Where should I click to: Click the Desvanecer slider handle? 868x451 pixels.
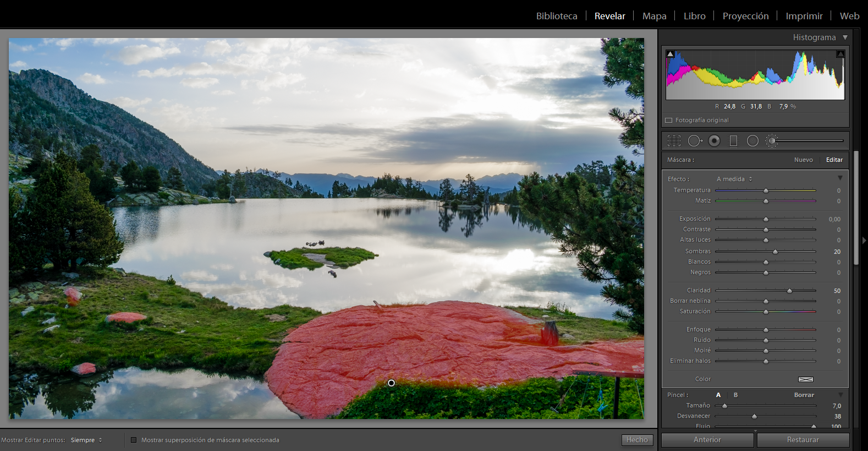point(754,416)
